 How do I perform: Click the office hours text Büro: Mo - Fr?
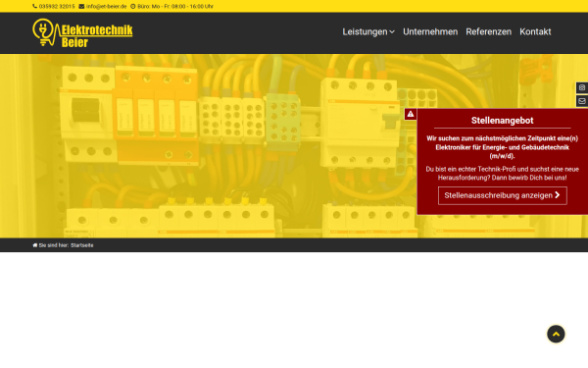pyautogui.click(x=175, y=7)
